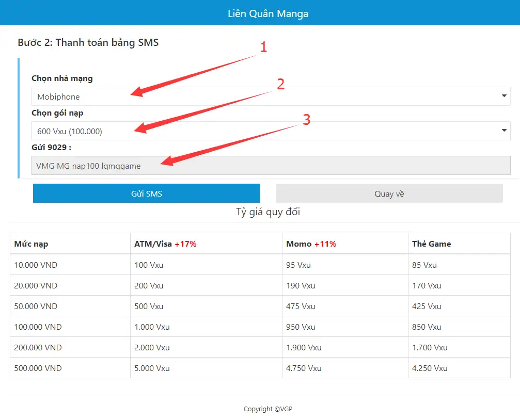This screenshot has height=420, width=520.
Task: Click the 2.000 Vxu cell
Action: 206,347
